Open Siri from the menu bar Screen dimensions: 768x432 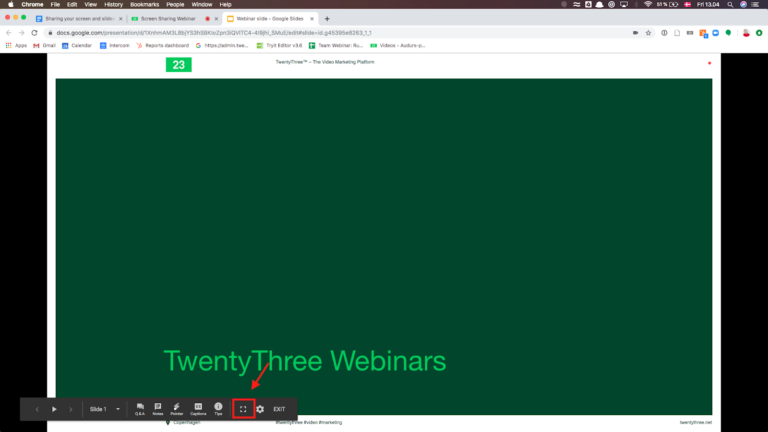pos(744,4)
